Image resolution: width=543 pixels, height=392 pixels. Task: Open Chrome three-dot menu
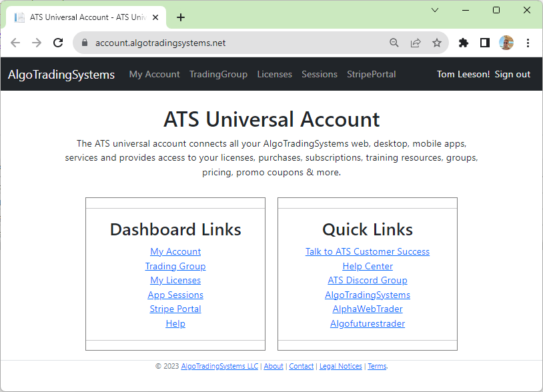coord(528,43)
